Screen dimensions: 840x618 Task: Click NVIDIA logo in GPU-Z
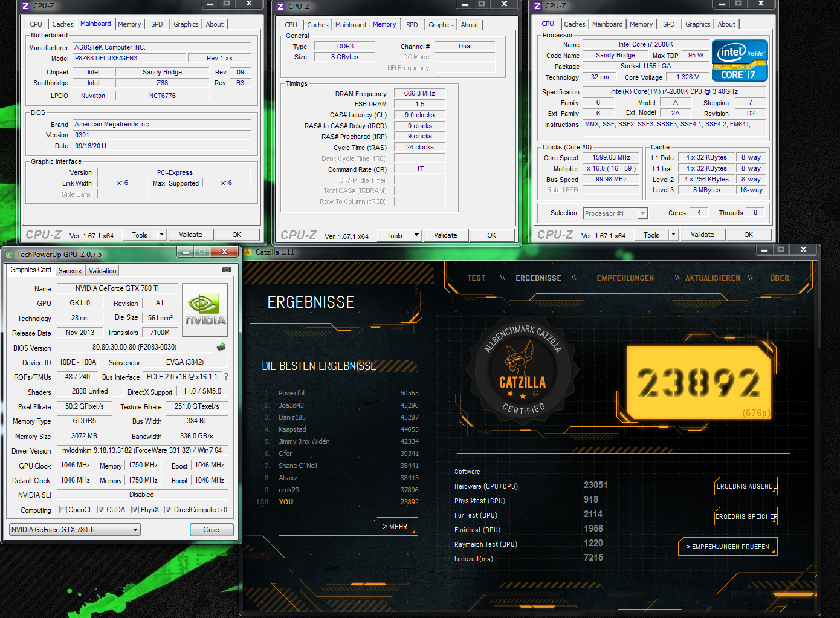click(x=205, y=310)
